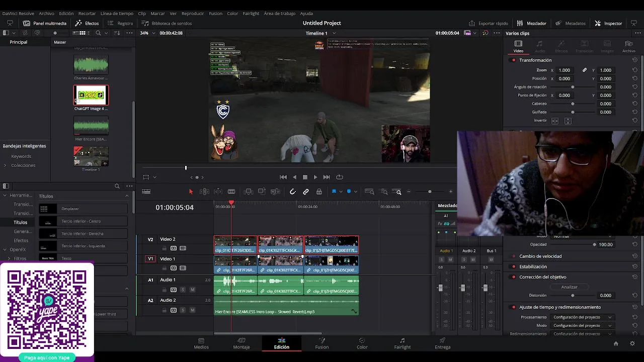Add a blue flag to the clip
Image resolution: width=644 pixels, height=362 pixels.
point(334,192)
